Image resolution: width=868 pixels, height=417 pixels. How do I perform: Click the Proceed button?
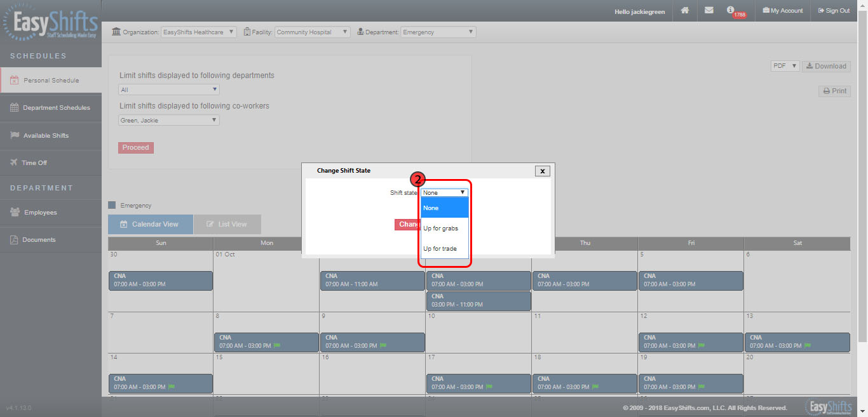click(x=136, y=148)
